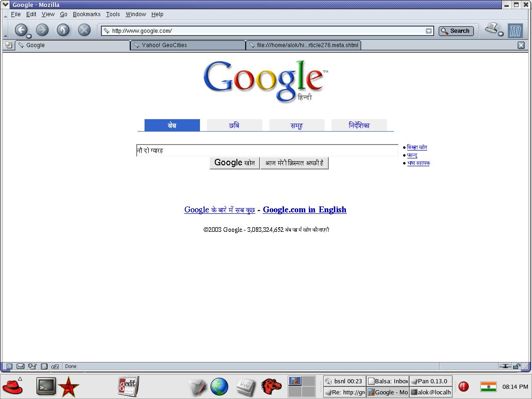Toggle the online/offline plug icon

click(505, 366)
